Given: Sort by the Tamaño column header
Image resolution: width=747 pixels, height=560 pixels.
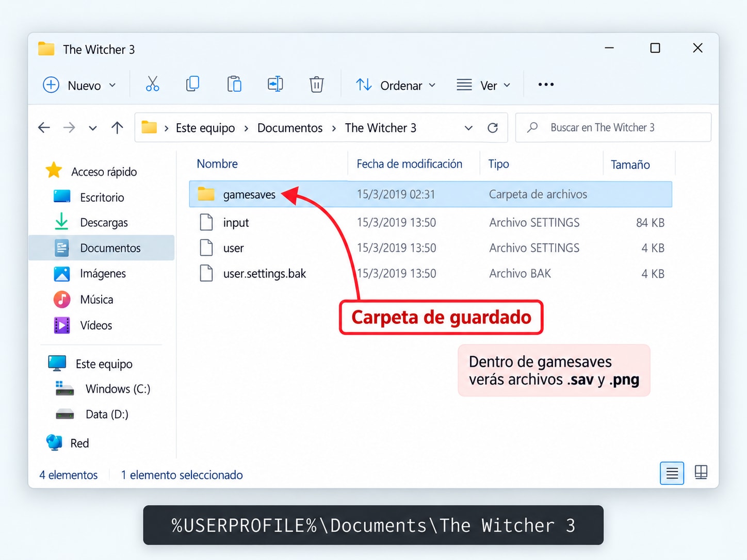Looking at the screenshot, I should pos(630,164).
